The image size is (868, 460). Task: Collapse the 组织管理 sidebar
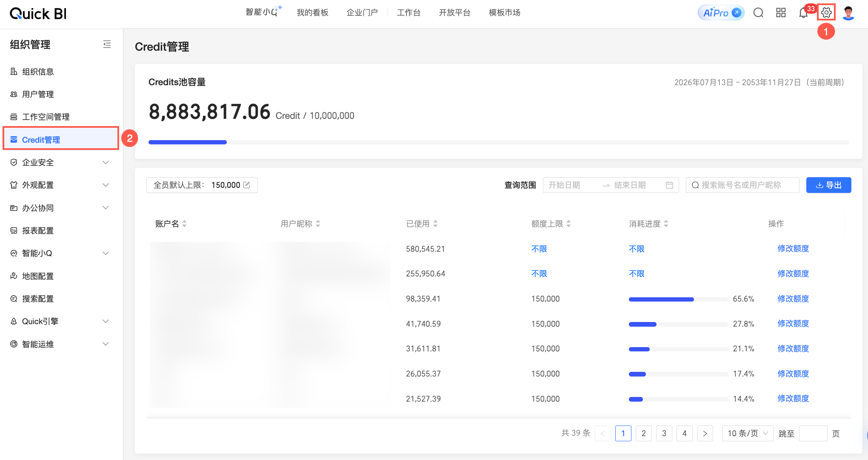coord(107,44)
